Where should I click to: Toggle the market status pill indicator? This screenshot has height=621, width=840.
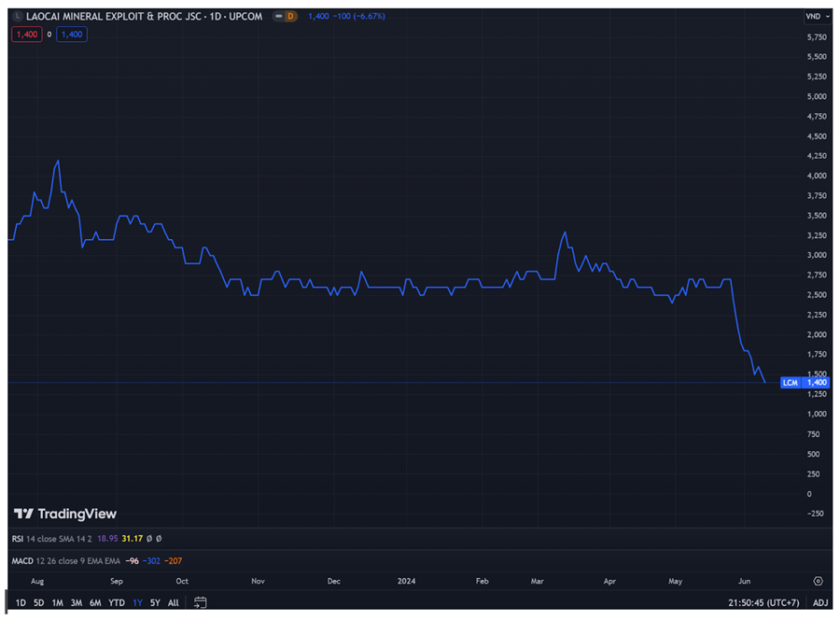coord(276,17)
